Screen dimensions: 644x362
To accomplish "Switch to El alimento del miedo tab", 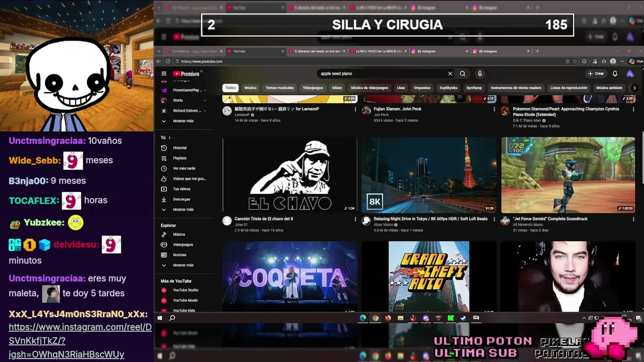I will point(317,51).
